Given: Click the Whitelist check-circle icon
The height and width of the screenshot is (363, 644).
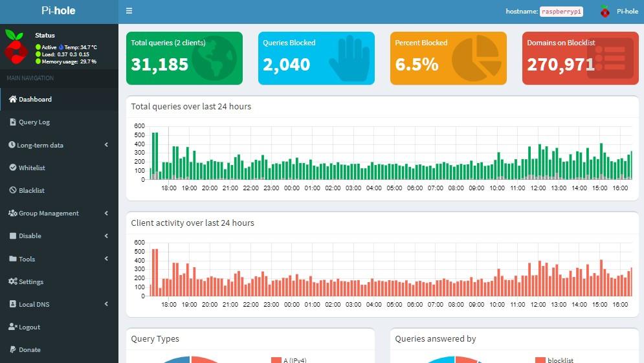Looking at the screenshot, I should (13, 168).
